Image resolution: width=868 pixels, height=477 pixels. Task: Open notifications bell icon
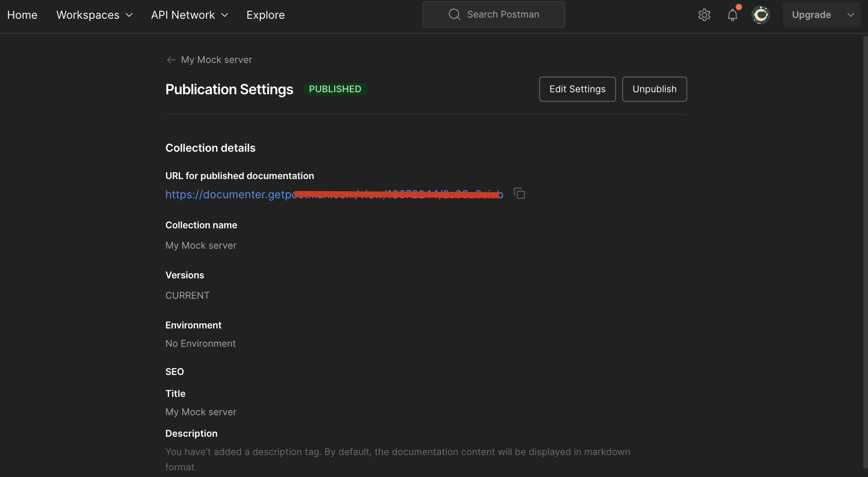click(732, 15)
